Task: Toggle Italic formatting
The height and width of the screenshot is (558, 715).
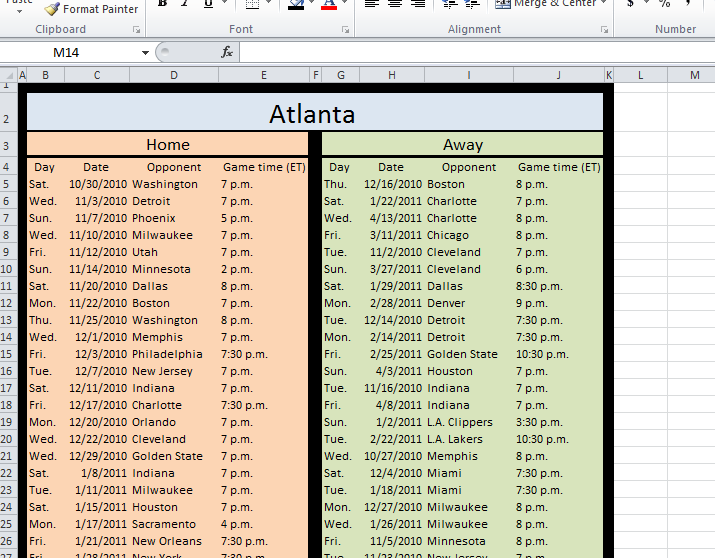Action: tap(185, 4)
